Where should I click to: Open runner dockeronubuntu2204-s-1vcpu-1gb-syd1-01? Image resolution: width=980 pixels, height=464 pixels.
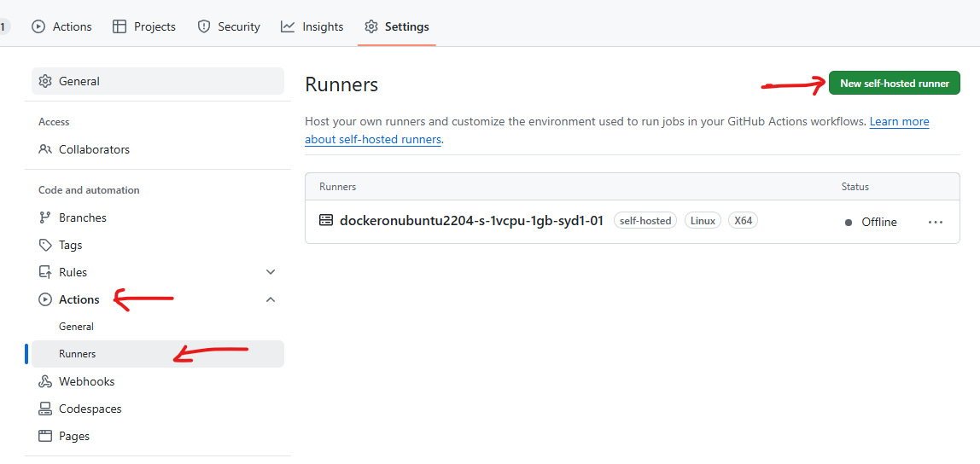click(x=471, y=220)
